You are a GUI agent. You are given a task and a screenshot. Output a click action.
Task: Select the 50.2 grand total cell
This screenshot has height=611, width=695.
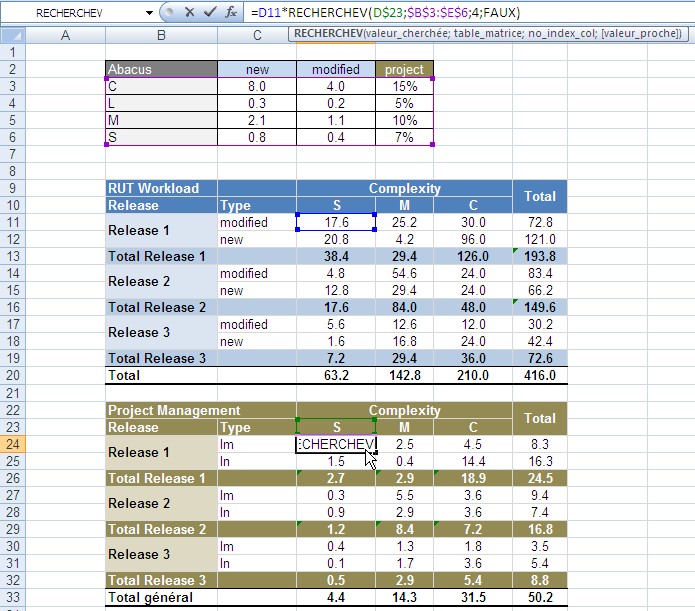tap(540, 597)
